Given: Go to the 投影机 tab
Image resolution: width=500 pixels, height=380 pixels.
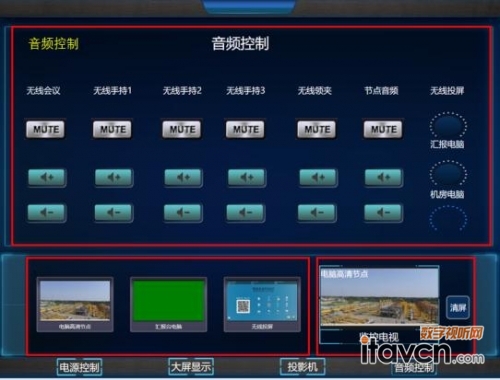Looking at the screenshot, I should click(302, 367).
